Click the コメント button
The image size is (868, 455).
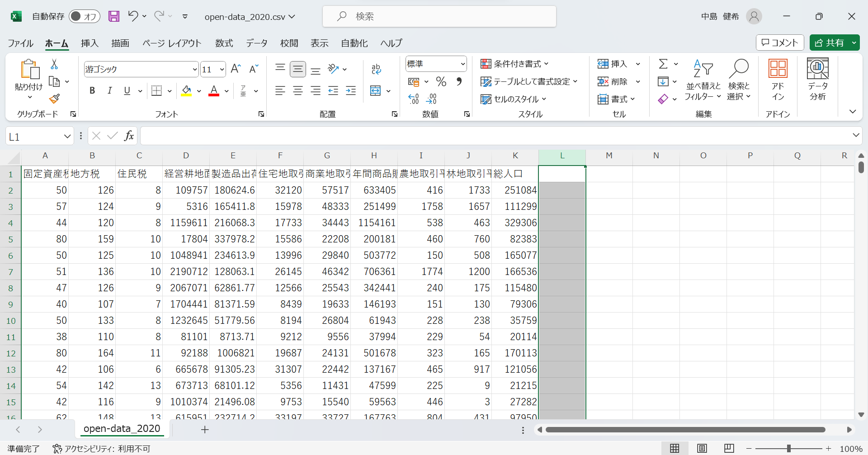(x=780, y=43)
